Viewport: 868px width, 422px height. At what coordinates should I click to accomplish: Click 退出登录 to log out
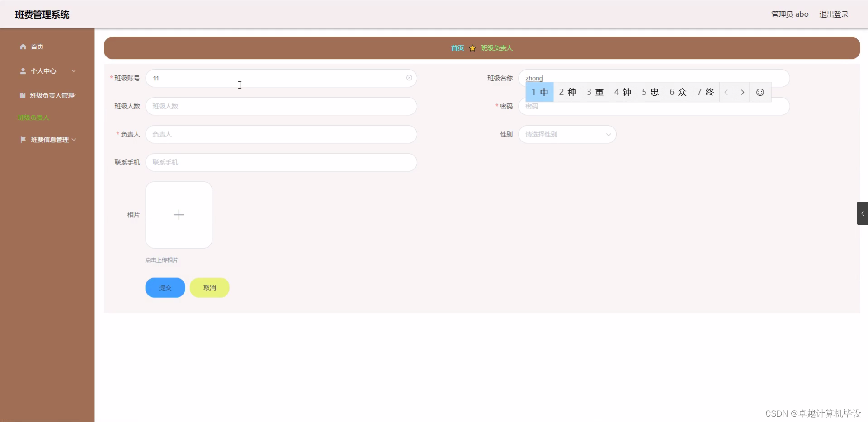coord(834,14)
